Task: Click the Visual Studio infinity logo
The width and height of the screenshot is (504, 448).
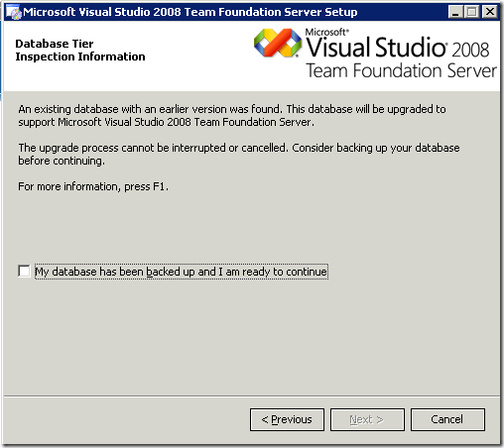Action: (278, 43)
